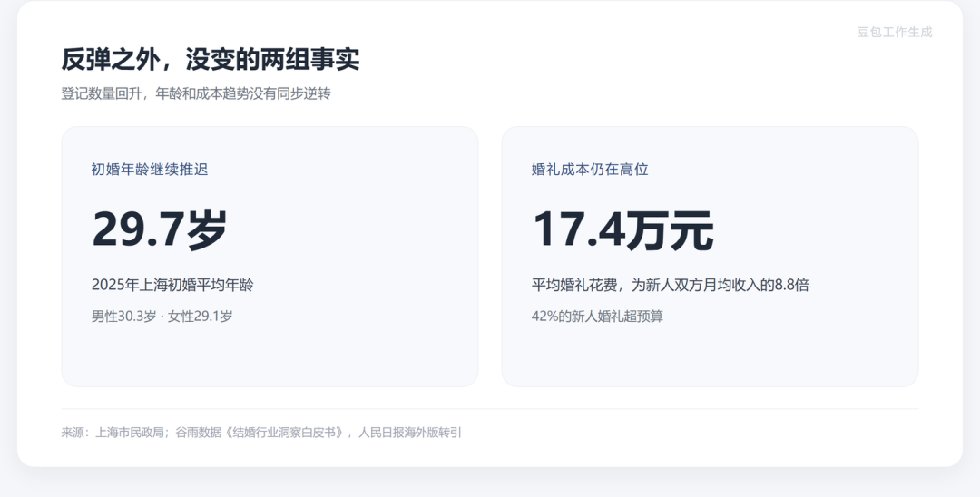Click the large figure 29.7岁
The image size is (980, 497).
point(160,229)
